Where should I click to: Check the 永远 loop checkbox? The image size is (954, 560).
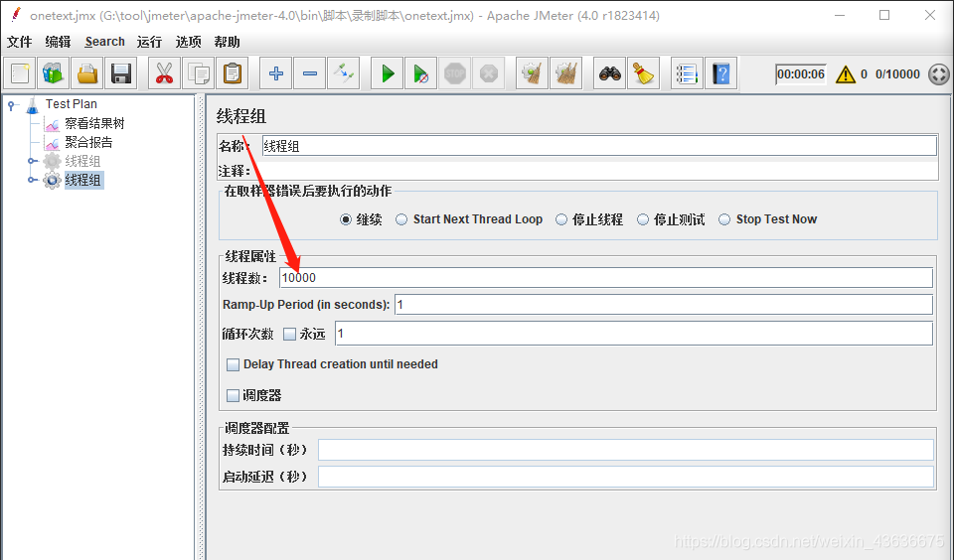tap(289, 334)
